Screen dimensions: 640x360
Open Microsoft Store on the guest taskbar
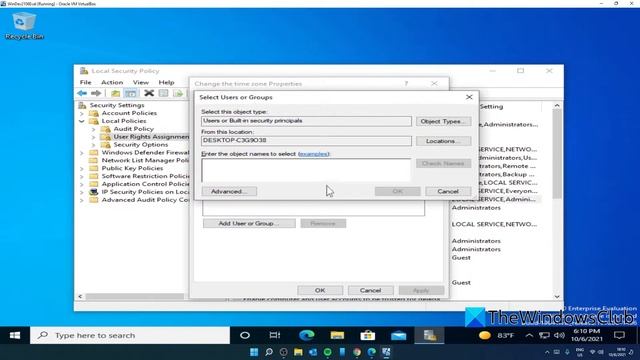click(368, 336)
